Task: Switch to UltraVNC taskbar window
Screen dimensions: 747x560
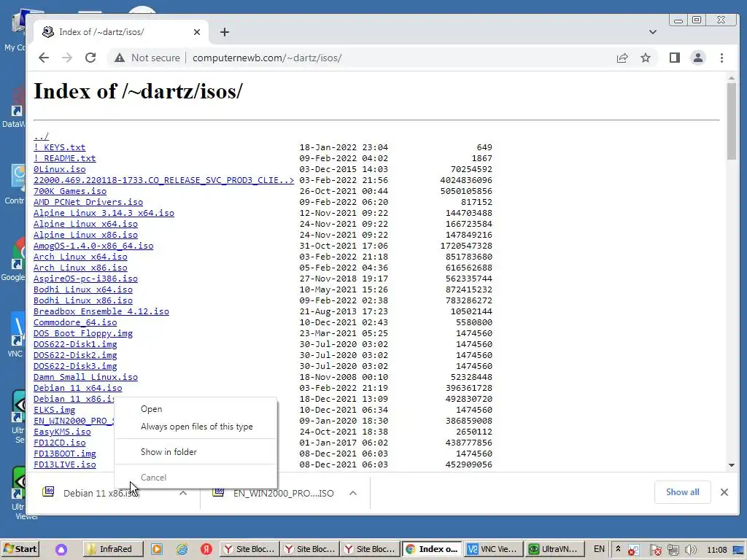Action: (554, 549)
